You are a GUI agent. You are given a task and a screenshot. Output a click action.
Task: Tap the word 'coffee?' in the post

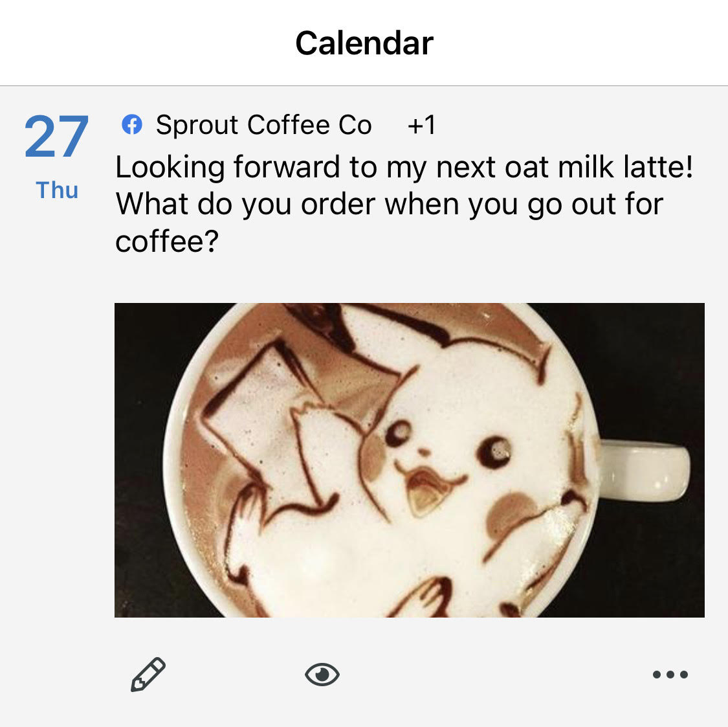coord(167,241)
